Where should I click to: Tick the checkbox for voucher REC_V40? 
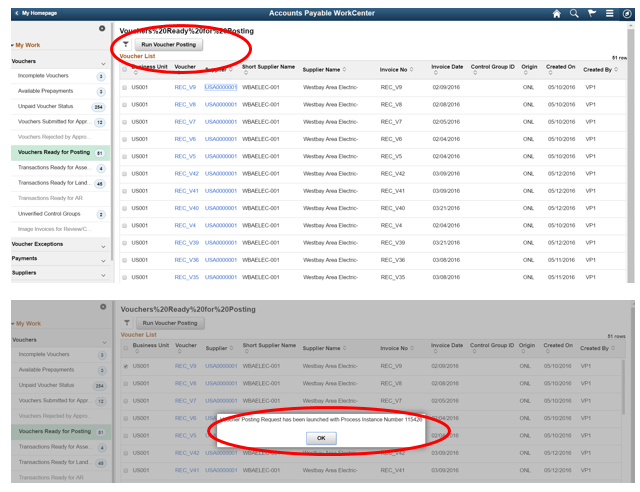tap(124, 208)
